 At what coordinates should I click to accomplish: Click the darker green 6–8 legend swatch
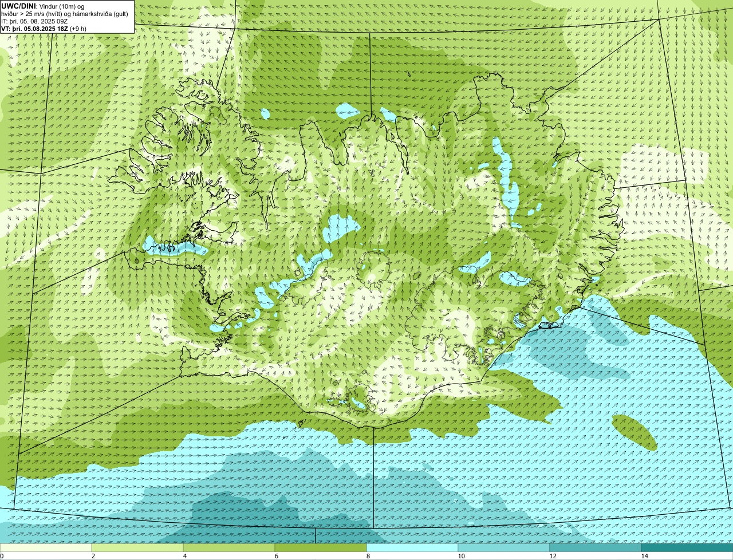(321, 547)
